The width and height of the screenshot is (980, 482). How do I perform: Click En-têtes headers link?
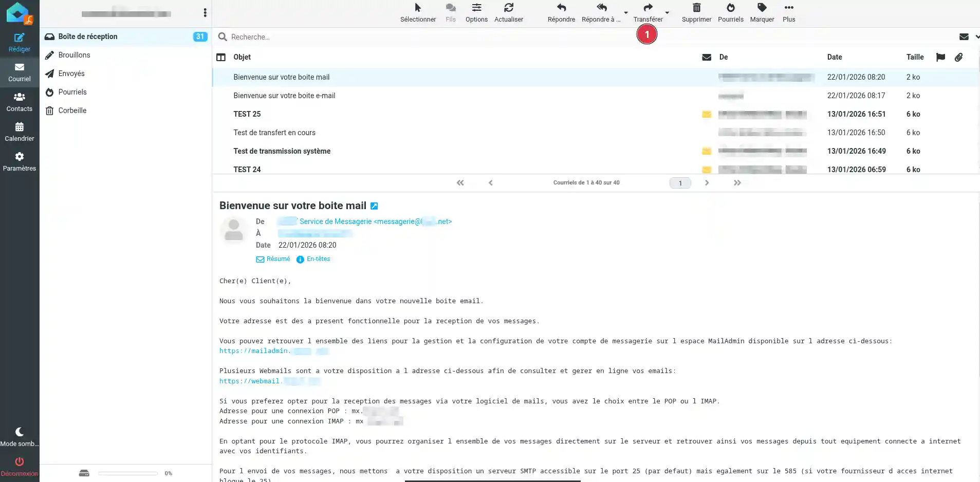click(x=313, y=259)
